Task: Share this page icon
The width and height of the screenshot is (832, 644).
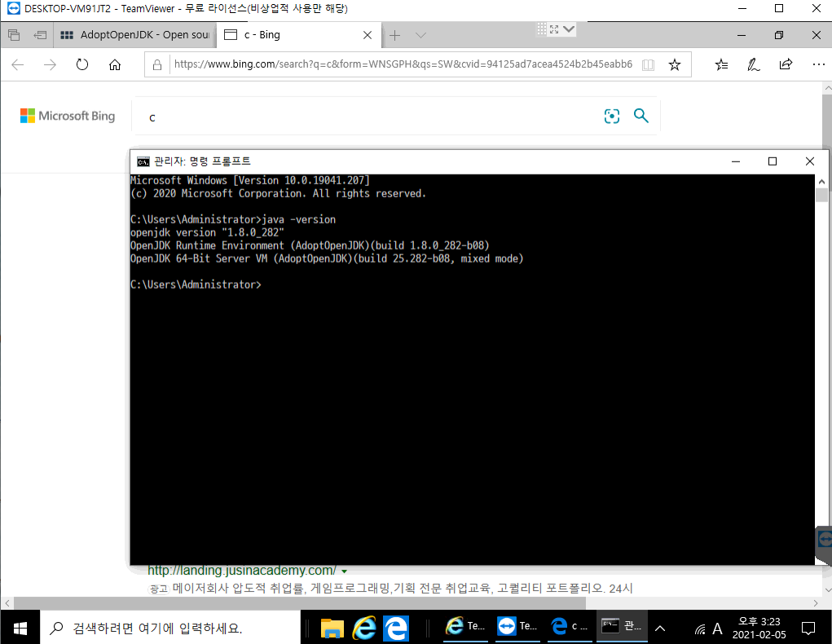Action: [x=786, y=64]
